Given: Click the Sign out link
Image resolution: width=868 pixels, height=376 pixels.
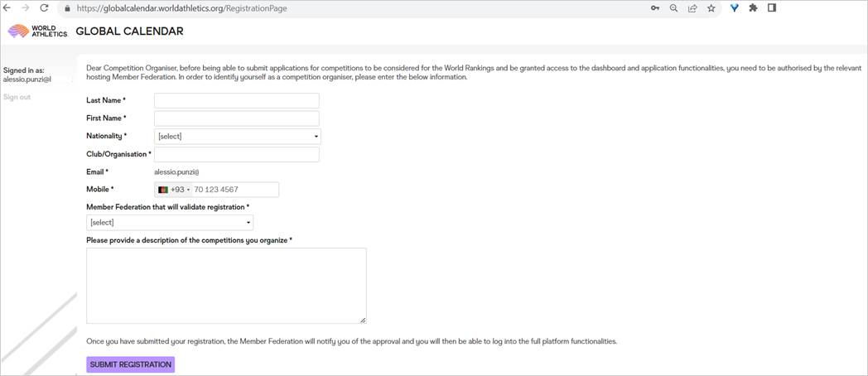Looking at the screenshot, I should 17,98.
